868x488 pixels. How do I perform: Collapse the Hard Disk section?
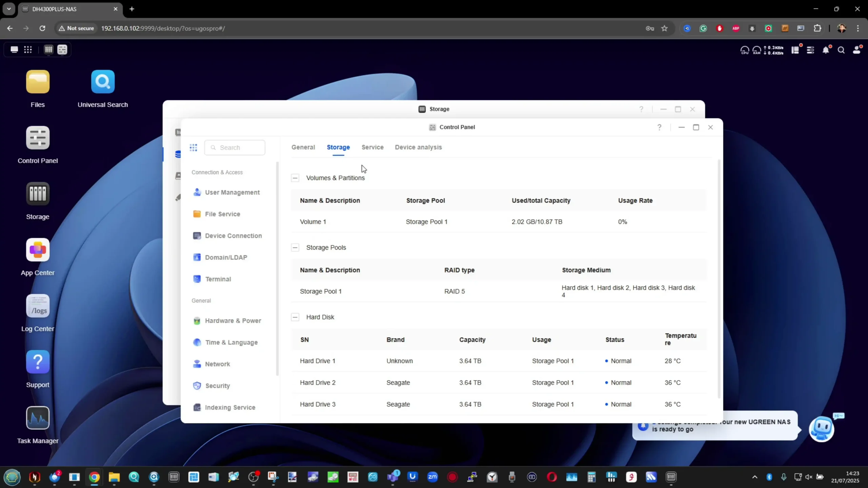click(x=295, y=317)
